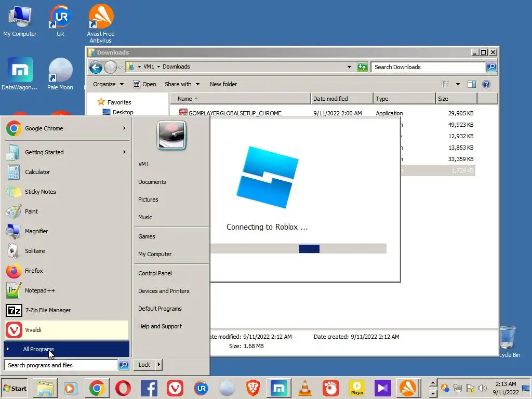Select Desktop in the navigation pane
The image size is (532, 399).
tap(123, 112)
